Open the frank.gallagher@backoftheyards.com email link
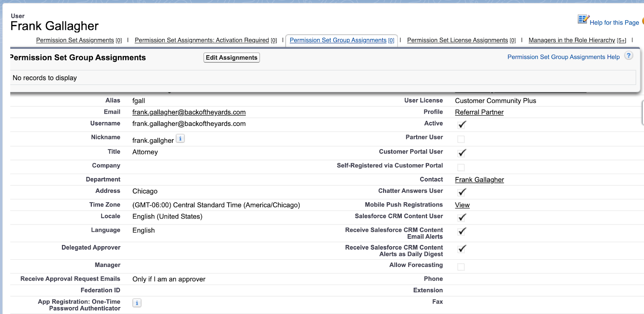 tap(189, 112)
